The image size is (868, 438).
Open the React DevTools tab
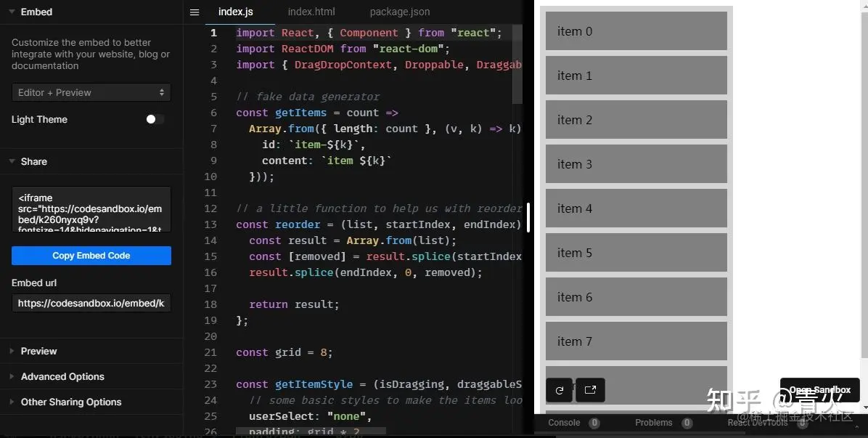[x=757, y=423]
